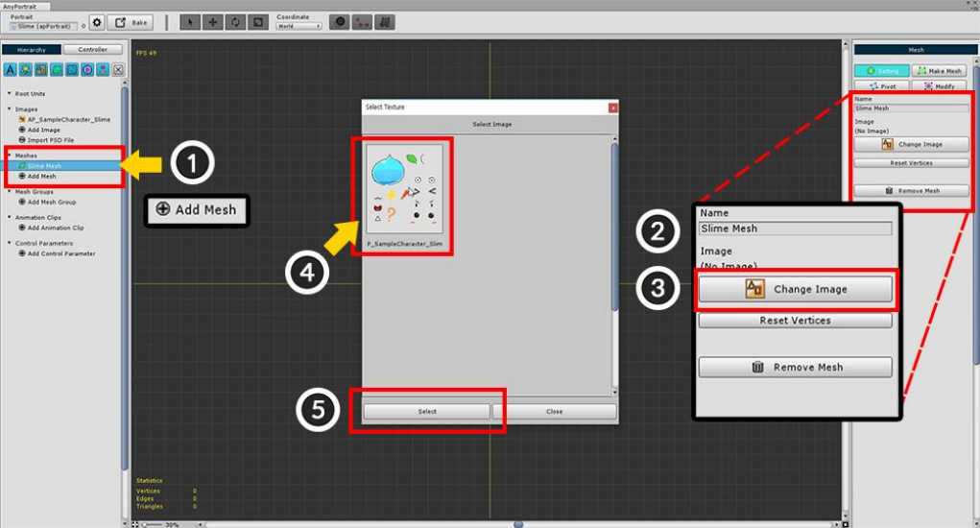980x528 pixels.
Task: Activate the Move gizmo tool
Action: (212, 22)
